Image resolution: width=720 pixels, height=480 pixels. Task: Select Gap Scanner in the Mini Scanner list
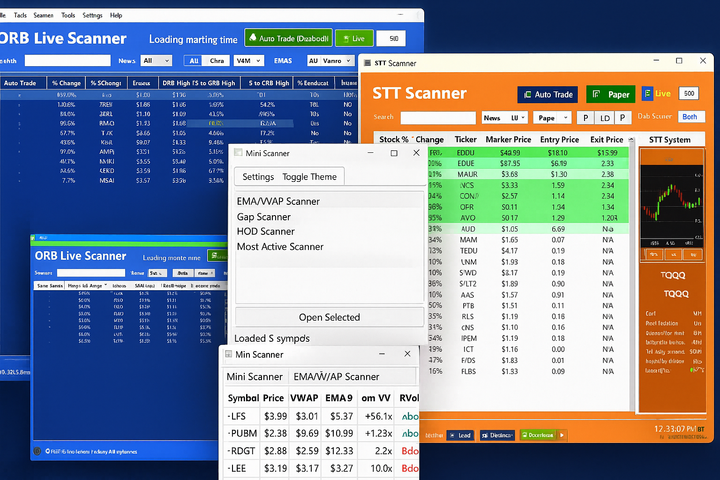pyautogui.click(x=329, y=217)
